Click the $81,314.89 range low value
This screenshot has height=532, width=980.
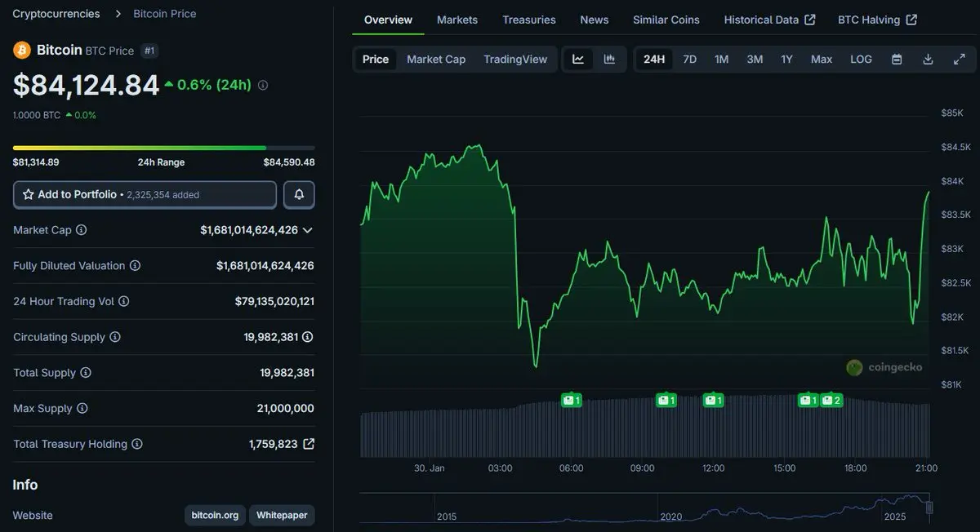coord(36,162)
